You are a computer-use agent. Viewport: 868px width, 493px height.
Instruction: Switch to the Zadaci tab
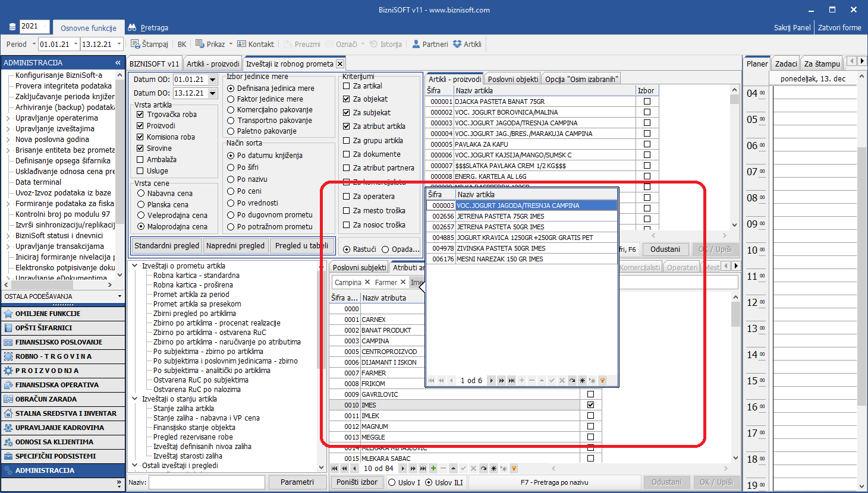tap(785, 64)
